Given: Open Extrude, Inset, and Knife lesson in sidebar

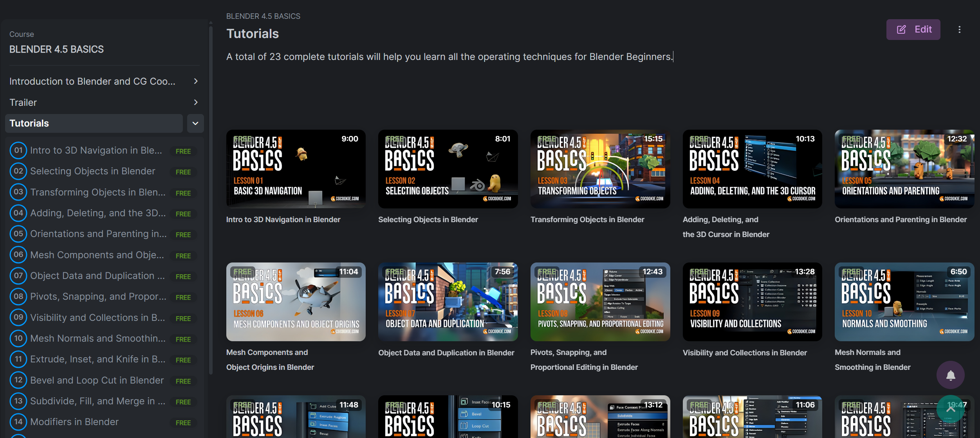Looking at the screenshot, I should [98, 359].
